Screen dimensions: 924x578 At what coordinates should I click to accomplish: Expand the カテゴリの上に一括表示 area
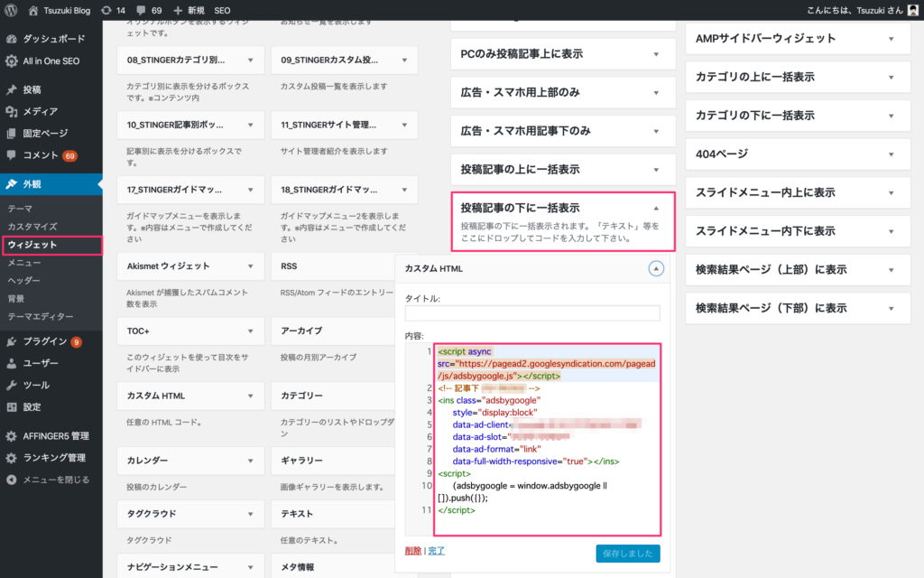tap(891, 78)
